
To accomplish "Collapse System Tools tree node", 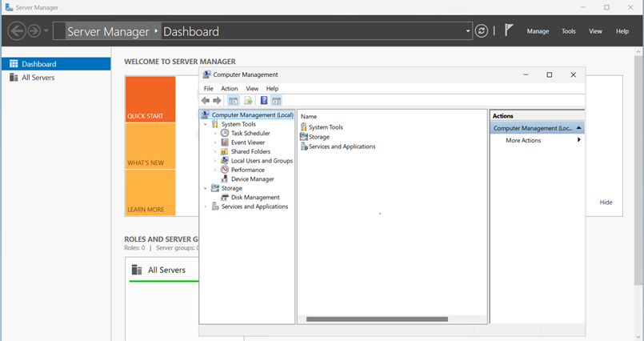I will click(x=206, y=124).
